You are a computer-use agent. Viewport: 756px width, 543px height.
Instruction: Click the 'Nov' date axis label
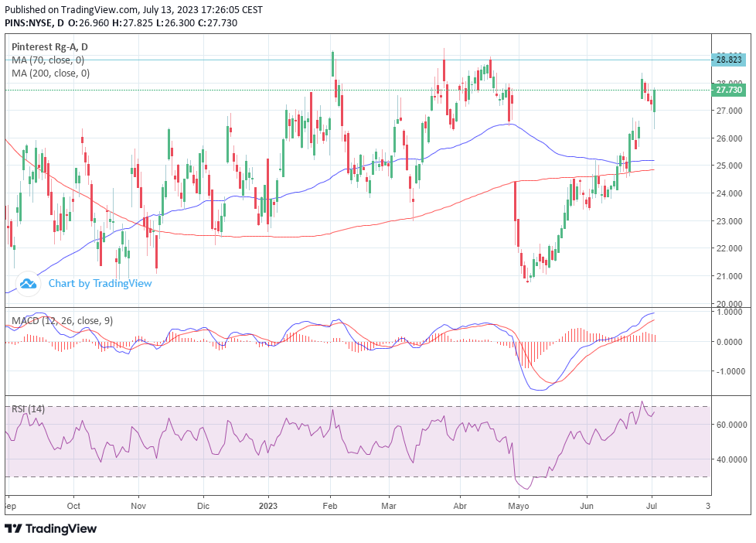[138, 506]
